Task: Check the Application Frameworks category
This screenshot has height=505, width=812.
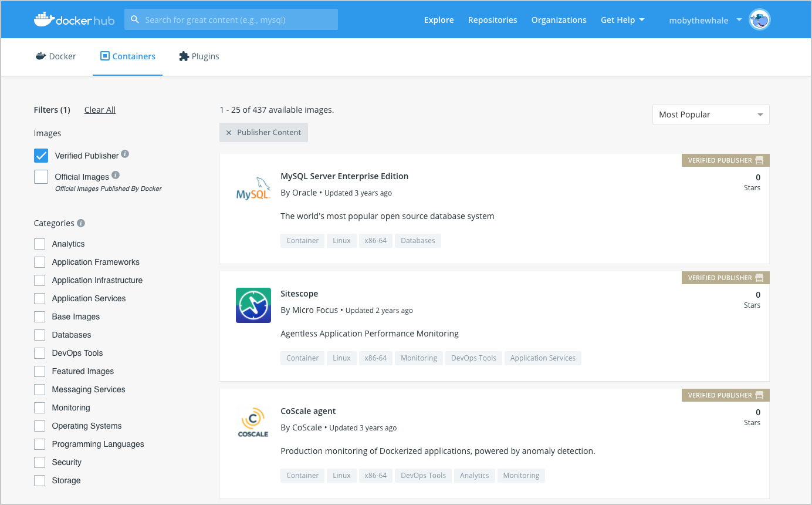Action: [39, 262]
